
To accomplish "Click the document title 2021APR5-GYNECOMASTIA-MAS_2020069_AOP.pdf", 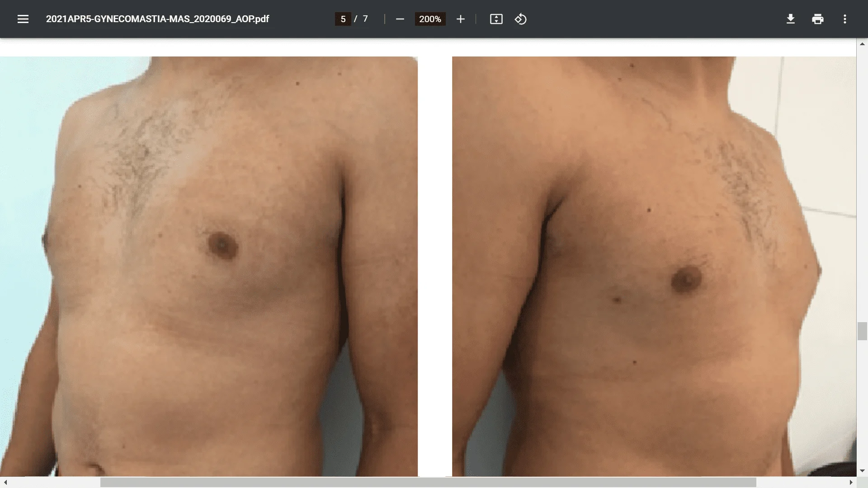I will pyautogui.click(x=157, y=19).
